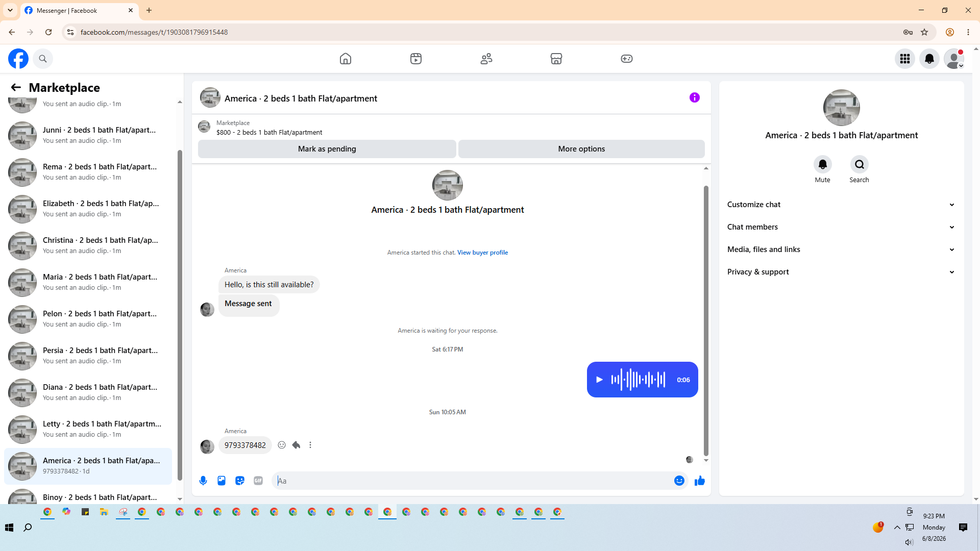Play the 0:06 audio clip
Viewport: 980px width, 551px height.
(x=600, y=380)
